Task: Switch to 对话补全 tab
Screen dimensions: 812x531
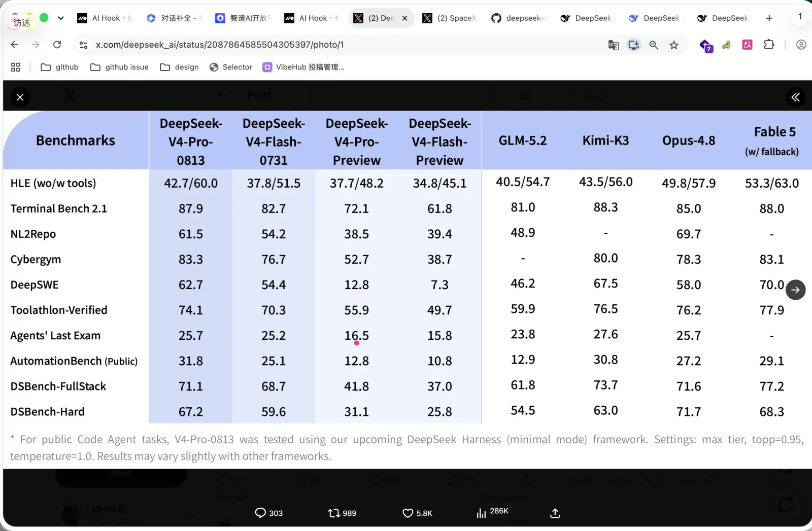Action: [x=174, y=18]
